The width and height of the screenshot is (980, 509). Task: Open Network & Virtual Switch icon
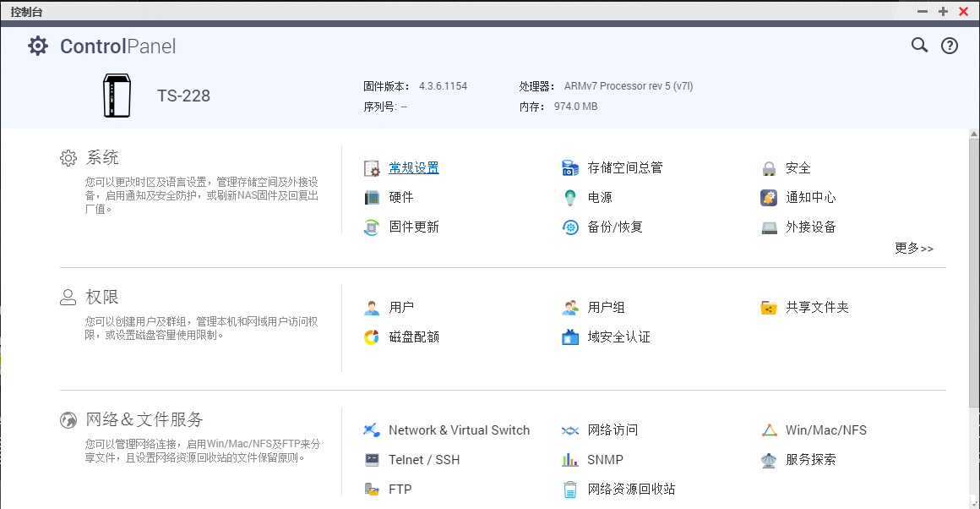click(372, 430)
